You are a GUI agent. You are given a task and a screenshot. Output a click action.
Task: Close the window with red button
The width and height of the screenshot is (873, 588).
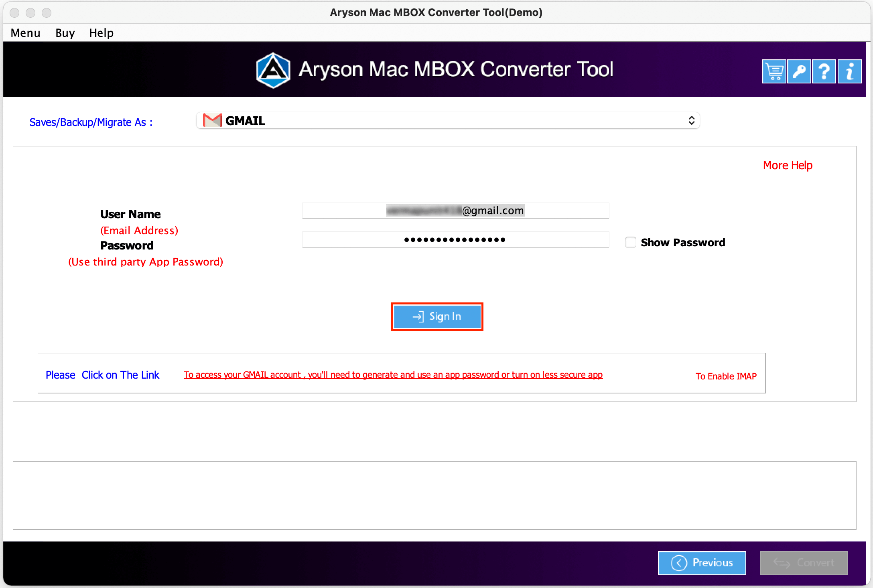[14, 12]
